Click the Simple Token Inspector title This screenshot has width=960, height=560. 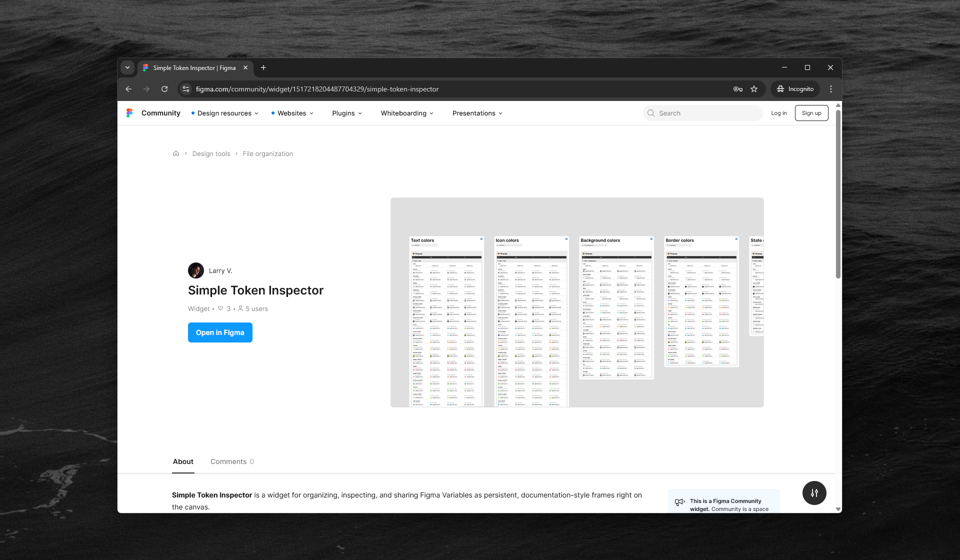(255, 290)
